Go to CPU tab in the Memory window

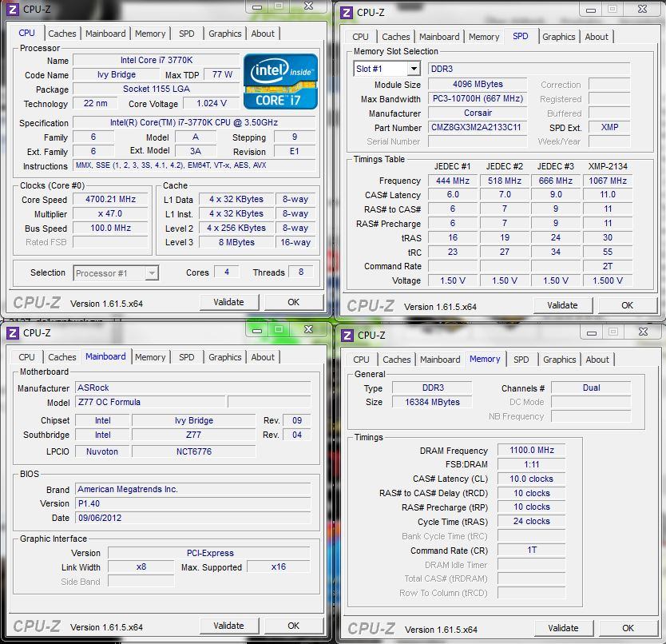click(x=361, y=360)
